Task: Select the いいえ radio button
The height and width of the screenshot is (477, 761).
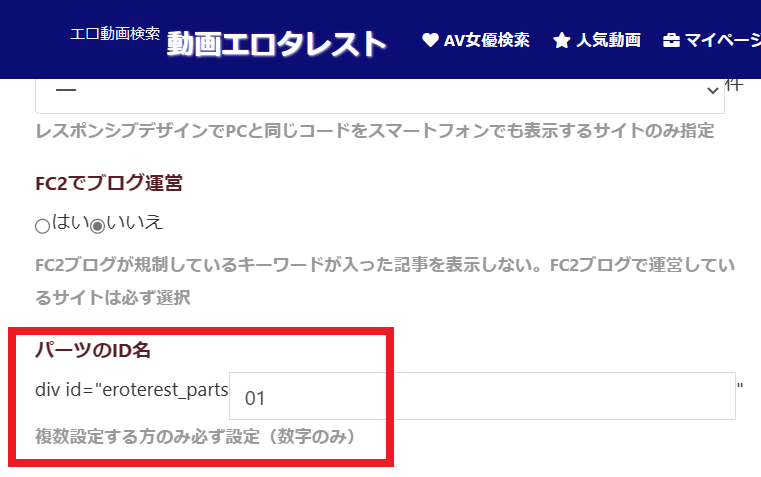Action: click(x=97, y=226)
